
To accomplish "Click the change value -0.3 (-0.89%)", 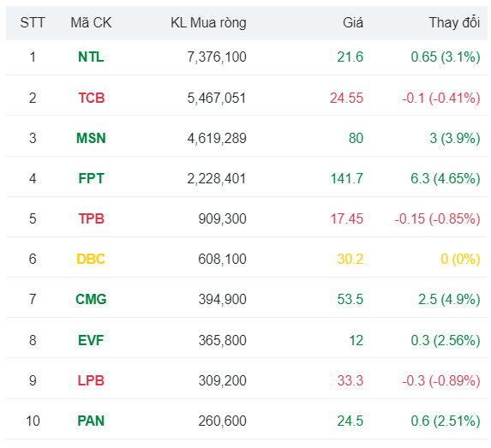I will [441, 380].
